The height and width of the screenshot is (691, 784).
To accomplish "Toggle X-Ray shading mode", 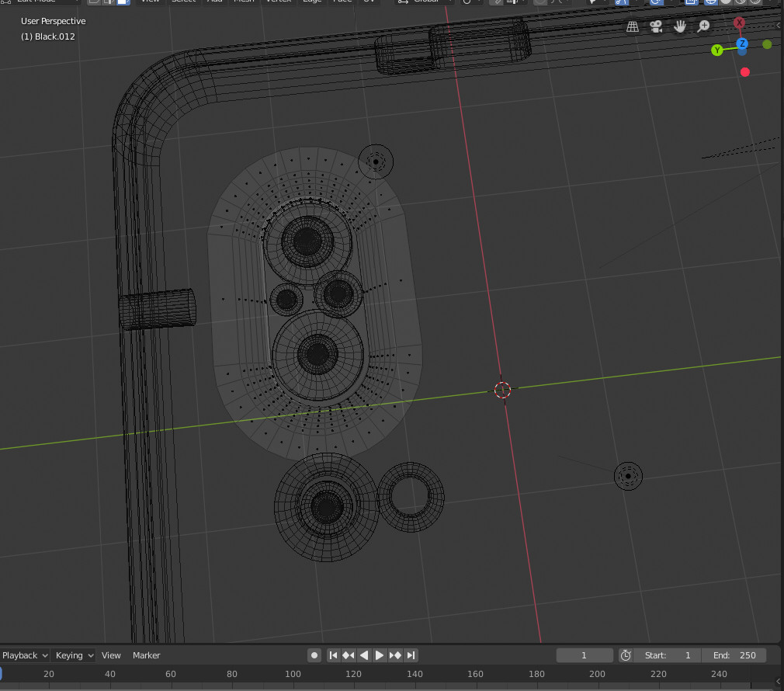I will 691,2.
